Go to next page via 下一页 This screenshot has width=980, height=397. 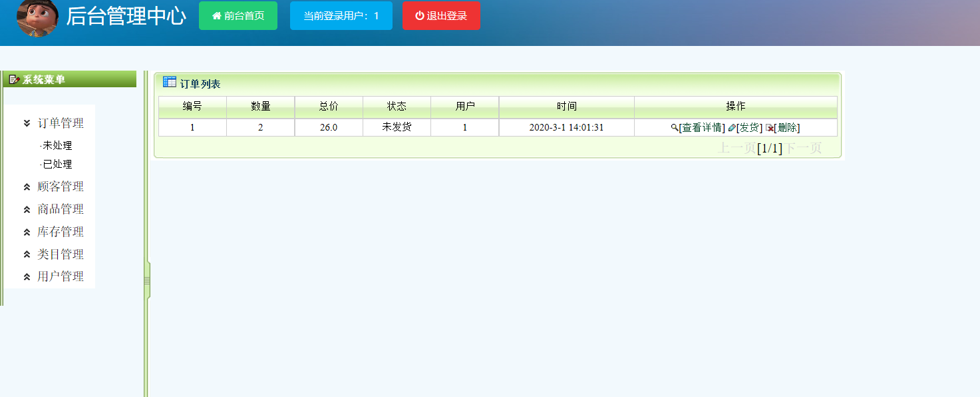pyautogui.click(x=802, y=148)
